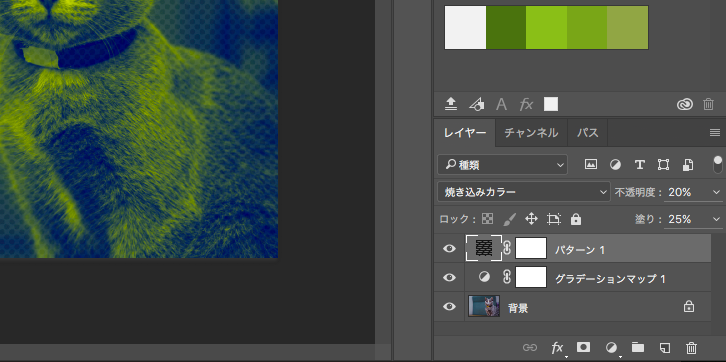
Task: Pick the dark green library swatch
Action: point(506,28)
